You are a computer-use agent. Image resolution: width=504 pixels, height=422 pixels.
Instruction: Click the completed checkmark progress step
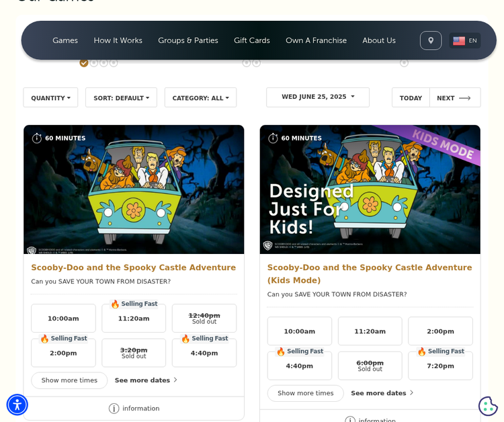click(x=84, y=63)
